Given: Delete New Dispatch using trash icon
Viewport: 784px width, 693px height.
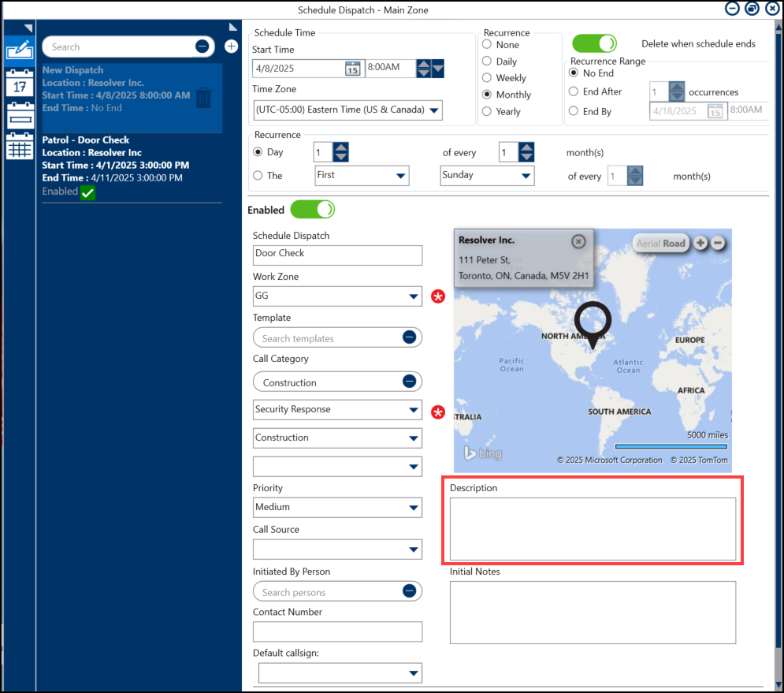Looking at the screenshot, I should (203, 98).
